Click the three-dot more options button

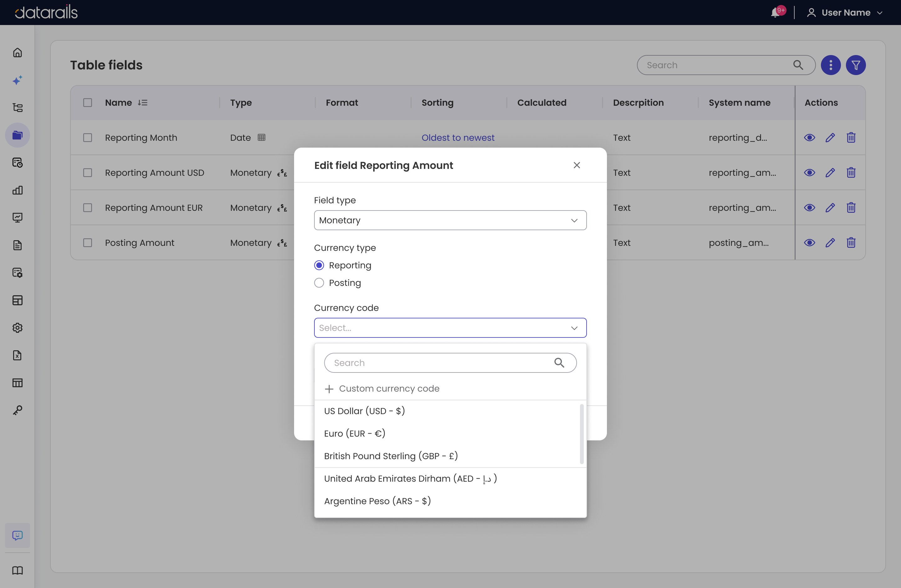click(x=831, y=65)
